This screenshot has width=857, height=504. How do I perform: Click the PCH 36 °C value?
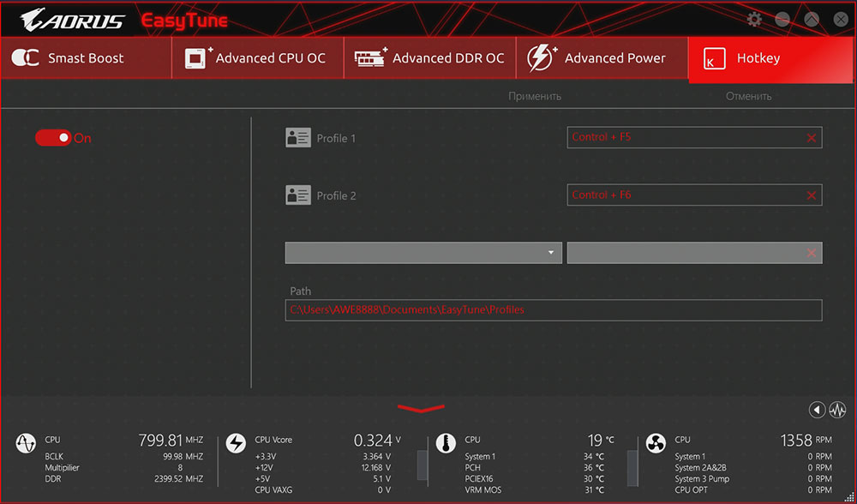tap(594, 468)
